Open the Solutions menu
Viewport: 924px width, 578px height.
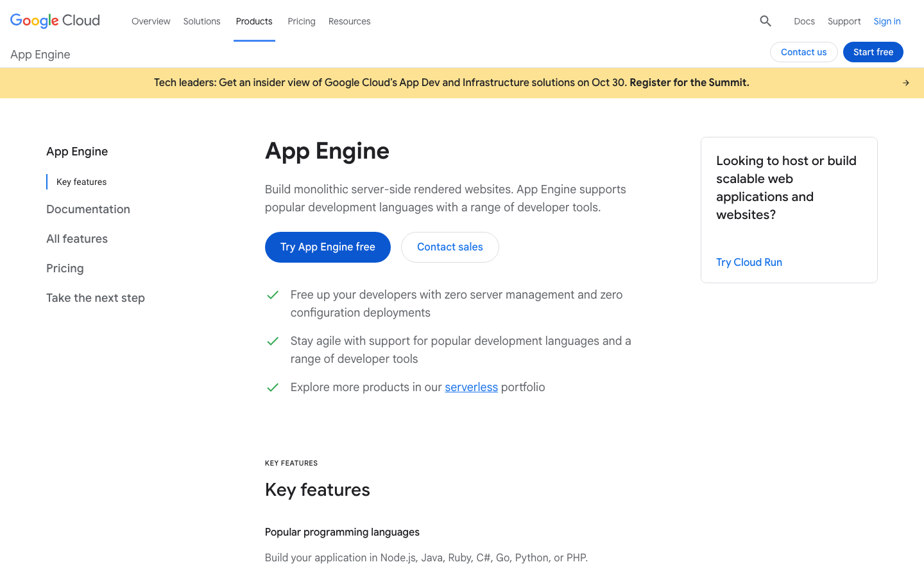pyautogui.click(x=201, y=21)
